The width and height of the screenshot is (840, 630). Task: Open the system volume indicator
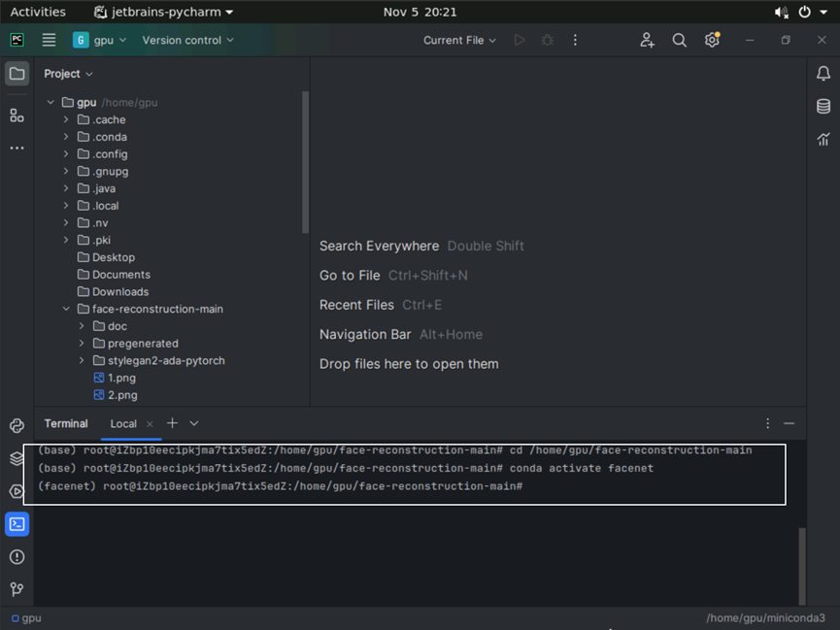(x=781, y=13)
